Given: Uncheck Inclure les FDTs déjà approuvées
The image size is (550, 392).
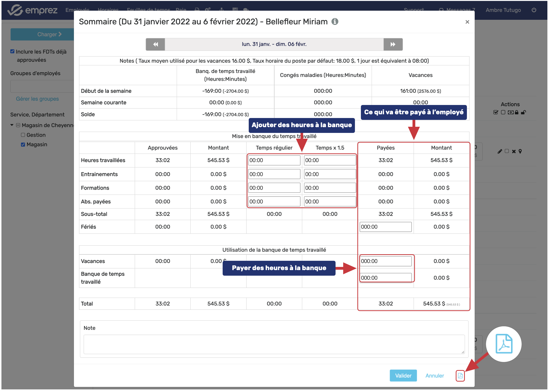Looking at the screenshot, I should point(12,51).
